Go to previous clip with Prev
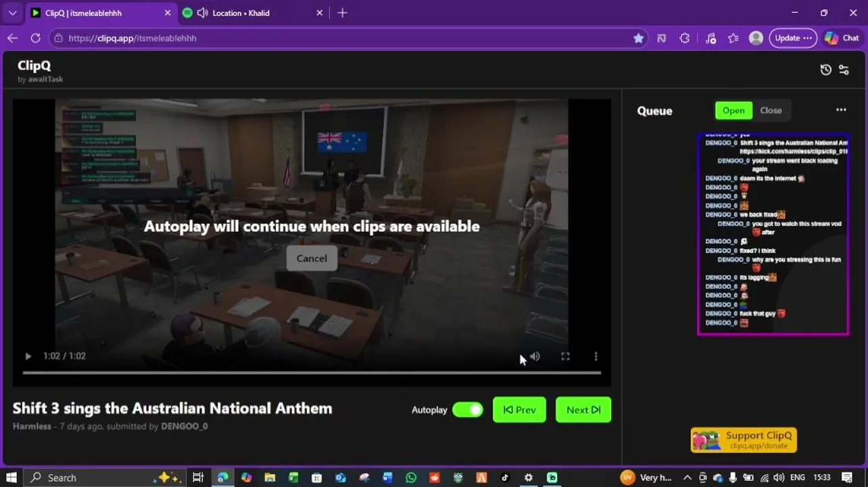This screenshot has height=487, width=868. click(x=519, y=409)
